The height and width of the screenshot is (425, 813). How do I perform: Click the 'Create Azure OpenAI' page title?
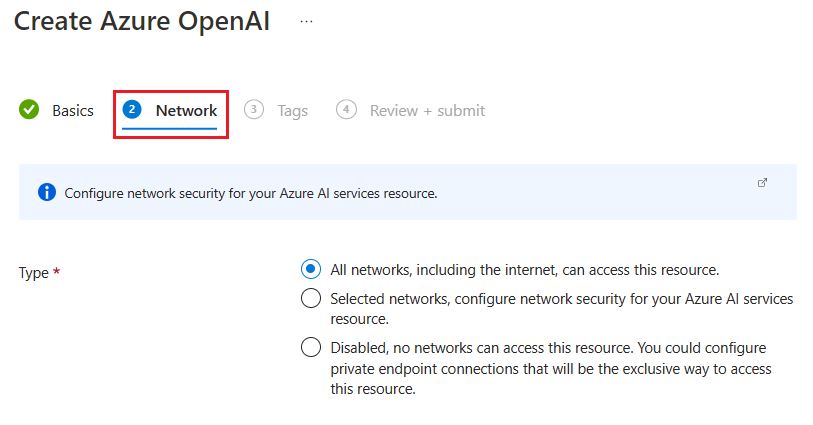point(142,22)
